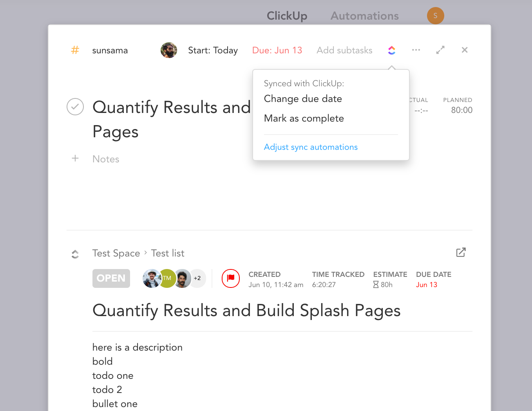Select Change due date sync option
Image resolution: width=532 pixels, height=411 pixels.
tap(303, 99)
